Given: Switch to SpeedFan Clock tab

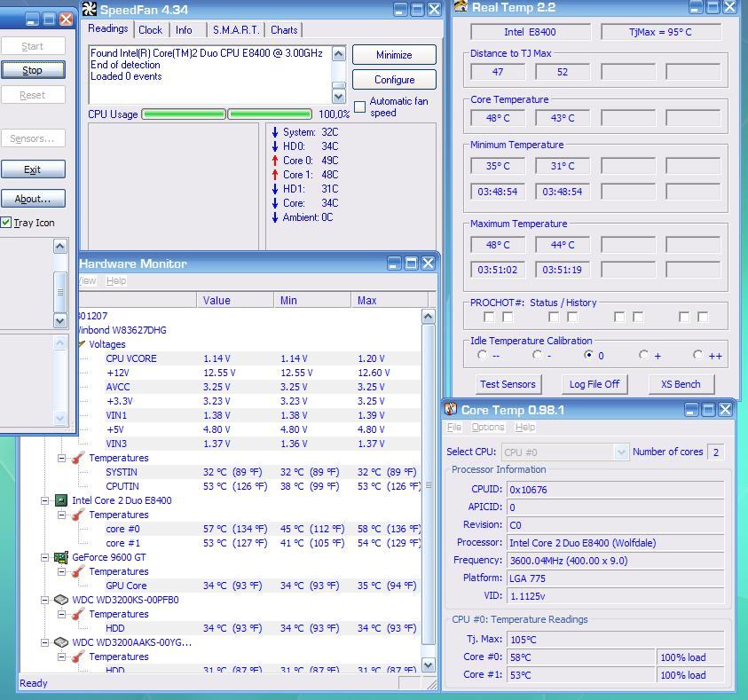Looking at the screenshot, I should click(150, 30).
